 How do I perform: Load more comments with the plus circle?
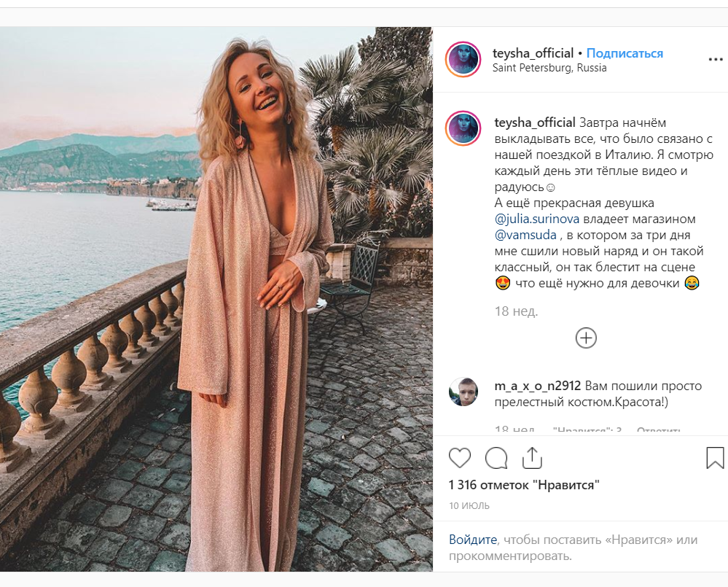586,338
